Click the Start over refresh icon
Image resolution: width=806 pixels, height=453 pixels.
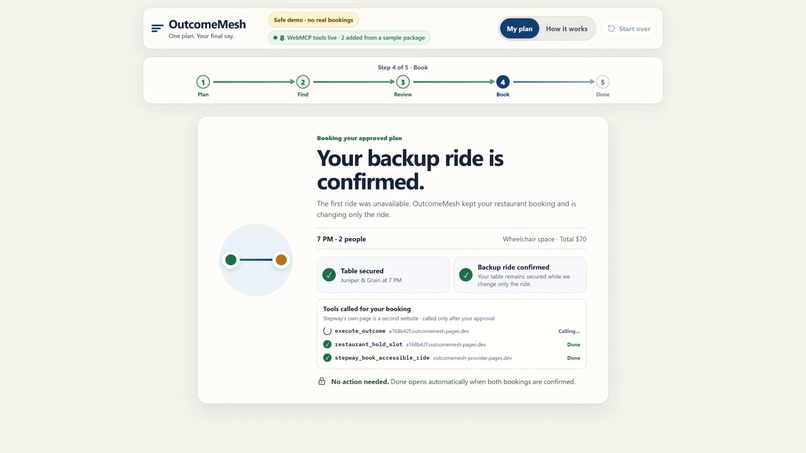pos(611,29)
